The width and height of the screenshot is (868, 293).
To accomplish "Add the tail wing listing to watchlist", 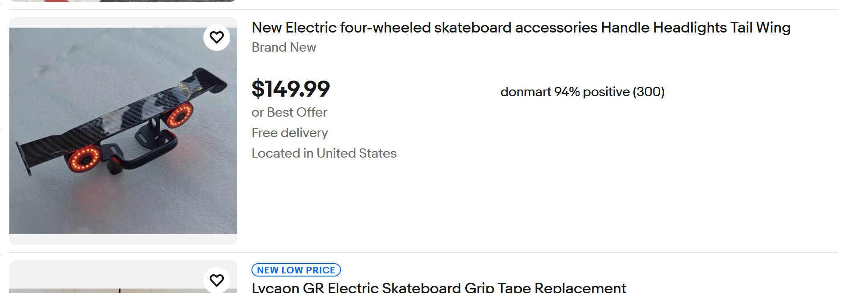I will (x=217, y=37).
